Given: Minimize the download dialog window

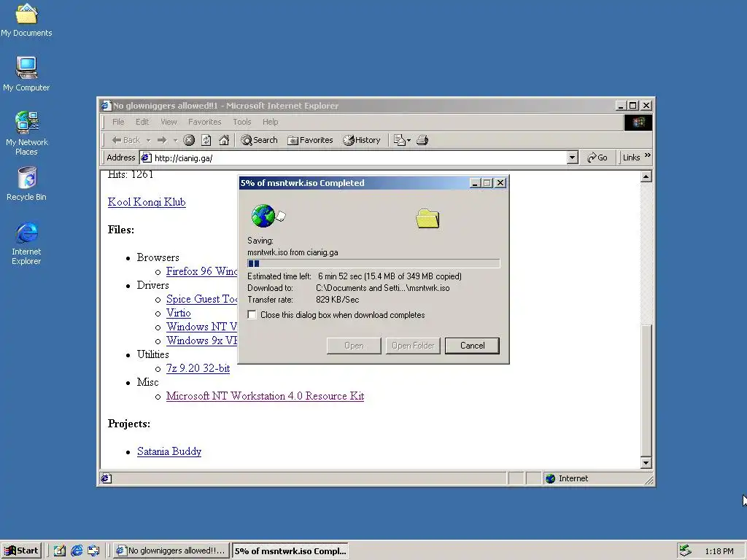Looking at the screenshot, I should 475,183.
